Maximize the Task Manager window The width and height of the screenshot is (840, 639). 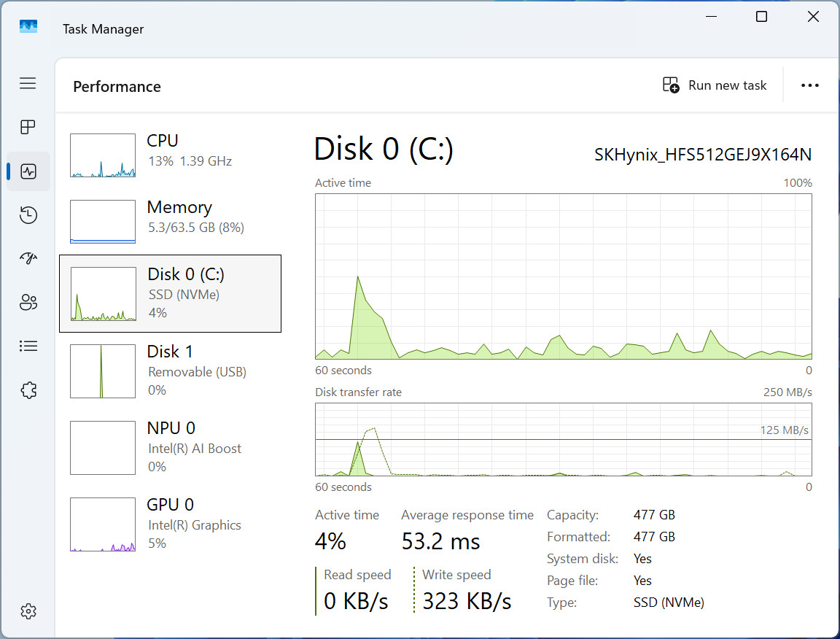[761, 17]
